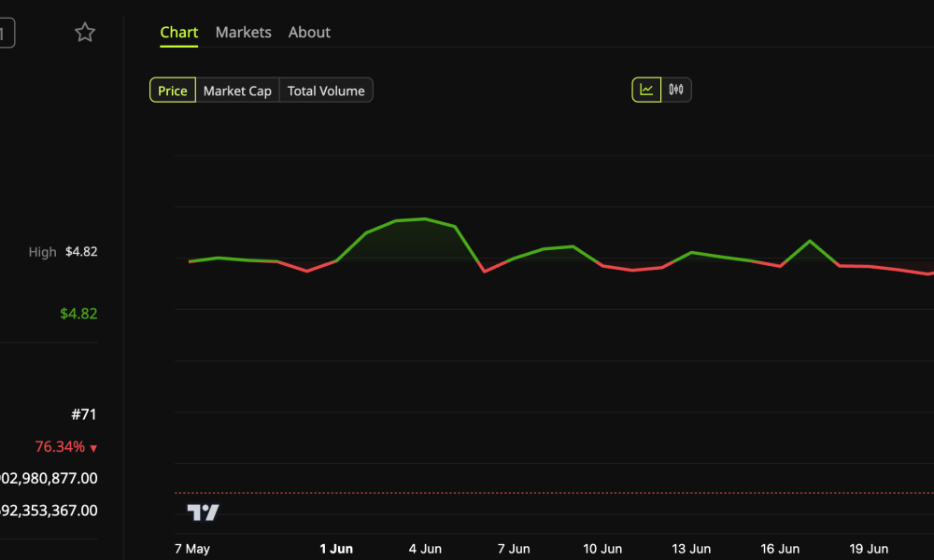Image resolution: width=934 pixels, height=560 pixels.
Task: Select the Market Cap chart mode
Action: tap(237, 91)
